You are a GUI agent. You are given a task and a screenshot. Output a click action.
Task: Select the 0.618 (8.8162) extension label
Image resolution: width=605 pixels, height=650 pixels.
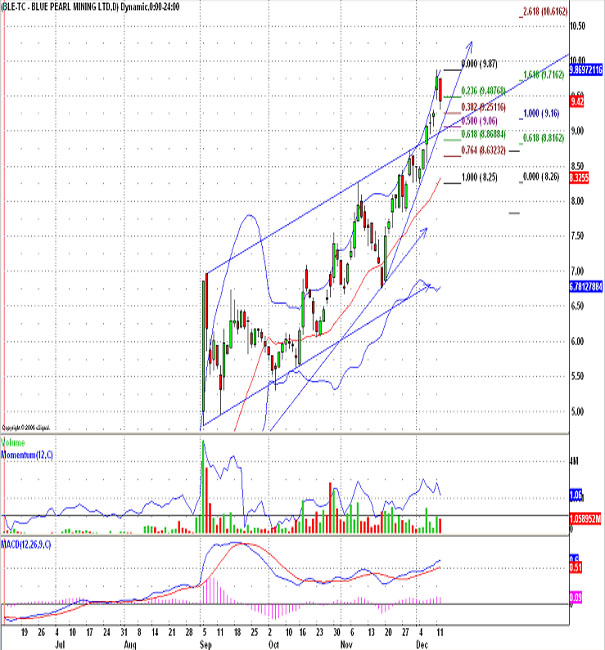(x=544, y=138)
